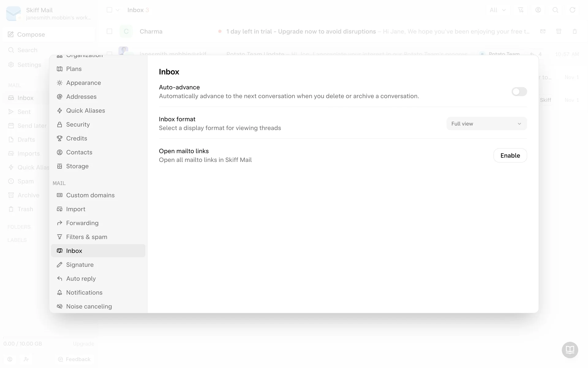This screenshot has width=588, height=368.
Task: Click the Storage settings entry
Action: 77,166
